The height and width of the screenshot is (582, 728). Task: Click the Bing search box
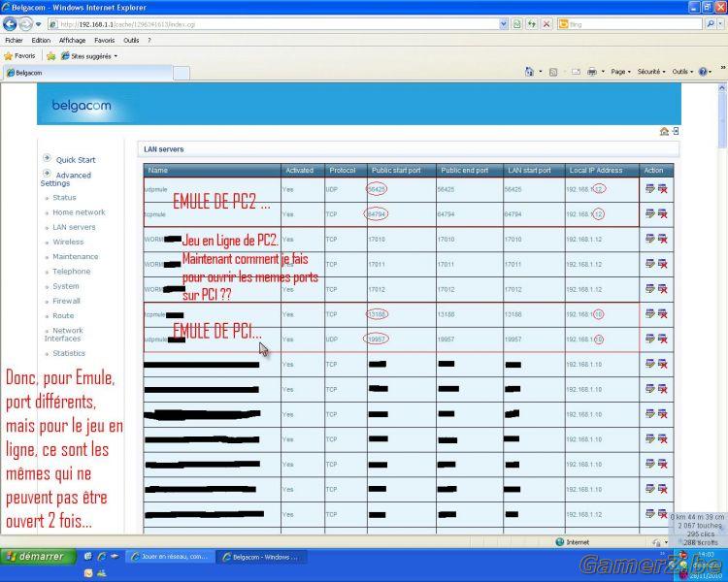pyautogui.click(x=630, y=24)
